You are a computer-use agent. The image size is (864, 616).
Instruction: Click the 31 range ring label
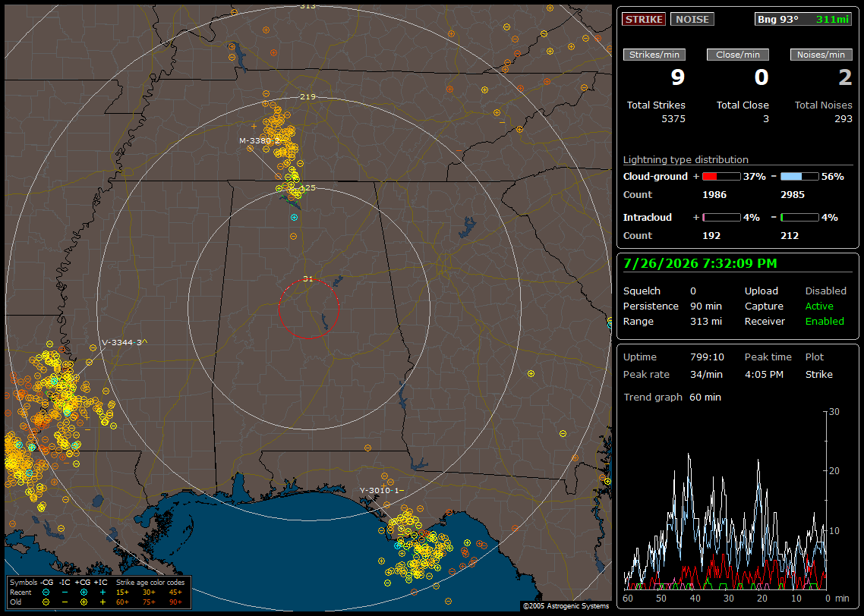(x=308, y=279)
